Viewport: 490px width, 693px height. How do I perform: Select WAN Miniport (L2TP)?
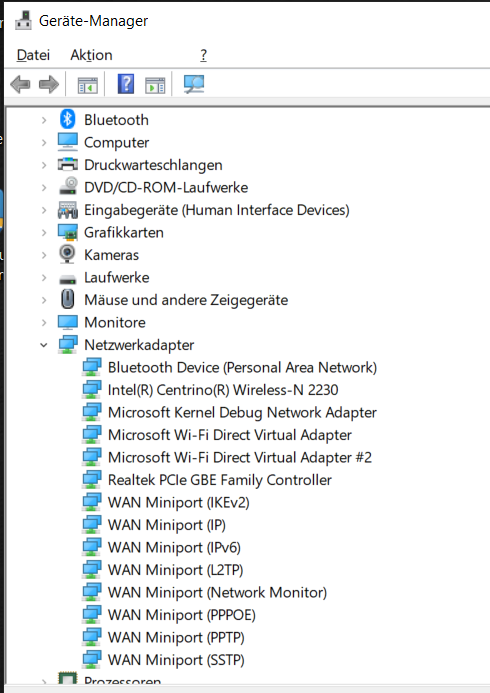point(175,571)
